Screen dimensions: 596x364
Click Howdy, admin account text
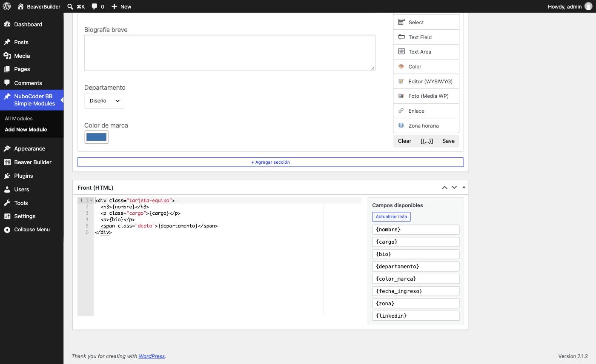[x=564, y=6]
